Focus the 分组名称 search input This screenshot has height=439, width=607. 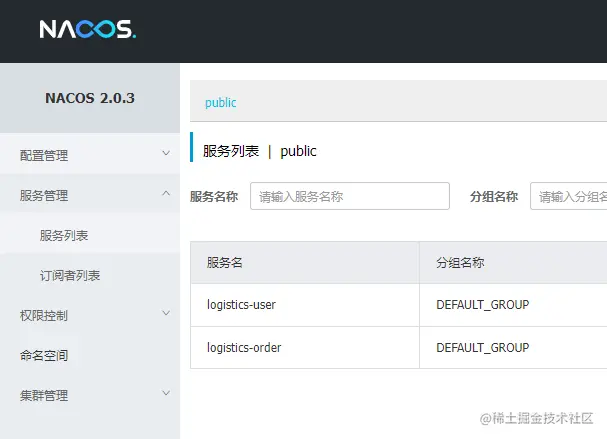click(x=568, y=196)
